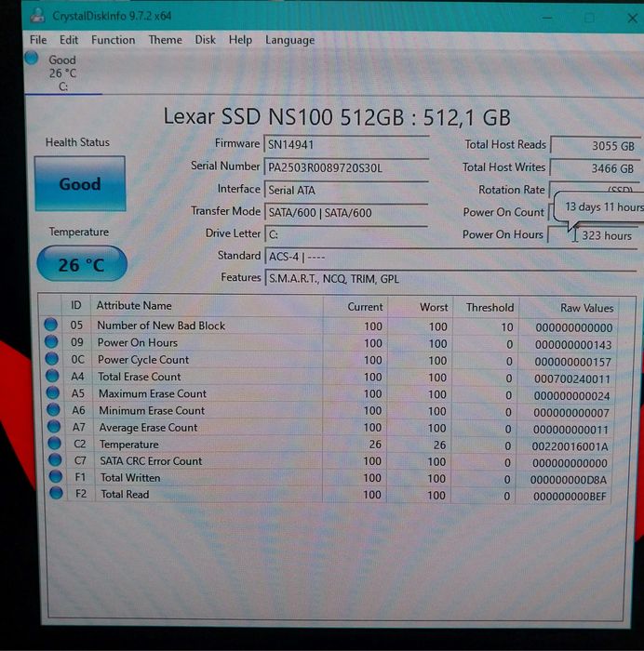Click status icon for Minimum Erase Count
The image size is (644, 651).
coord(53,409)
